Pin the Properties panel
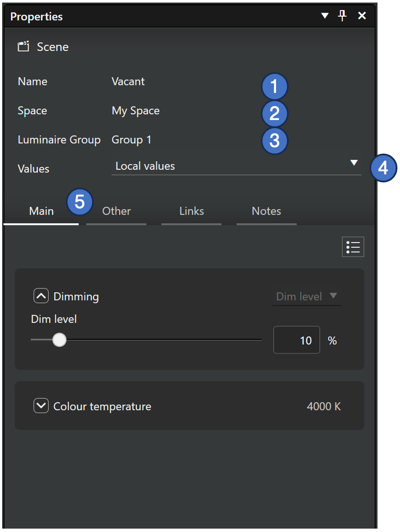The height and width of the screenshot is (532, 400). (x=342, y=16)
